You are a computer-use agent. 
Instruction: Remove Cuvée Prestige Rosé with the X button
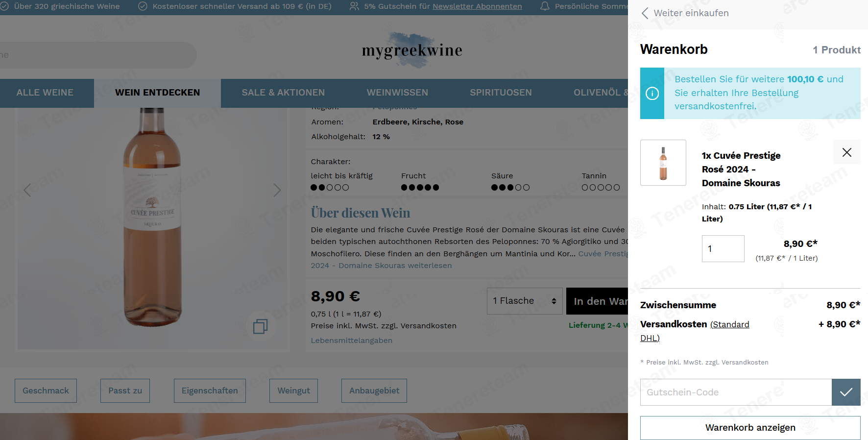tap(847, 152)
